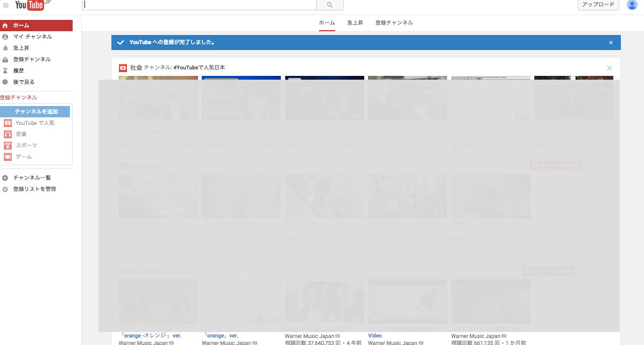Open Warner Music Japan above 37,640,753 views
This screenshot has height=345, width=644.
coord(310,336)
